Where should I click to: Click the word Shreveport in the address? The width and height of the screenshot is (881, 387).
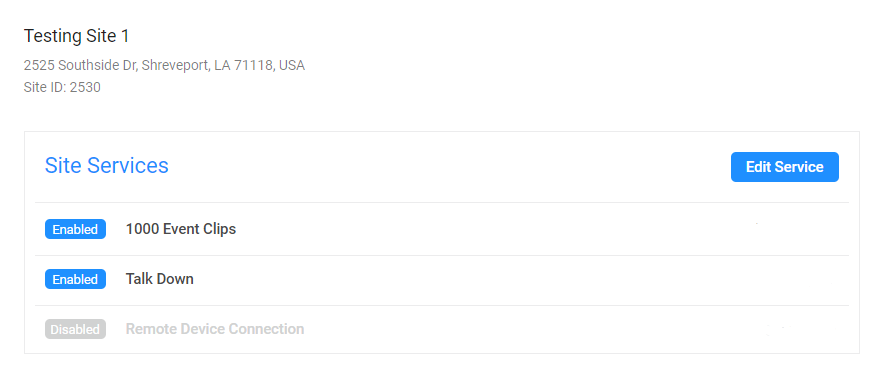[x=176, y=66]
